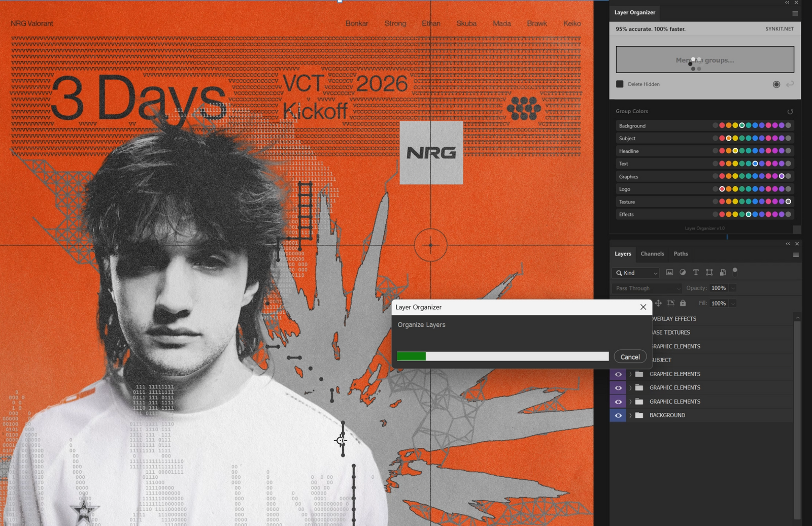Click the Graphics row label in Group Colors

628,177
